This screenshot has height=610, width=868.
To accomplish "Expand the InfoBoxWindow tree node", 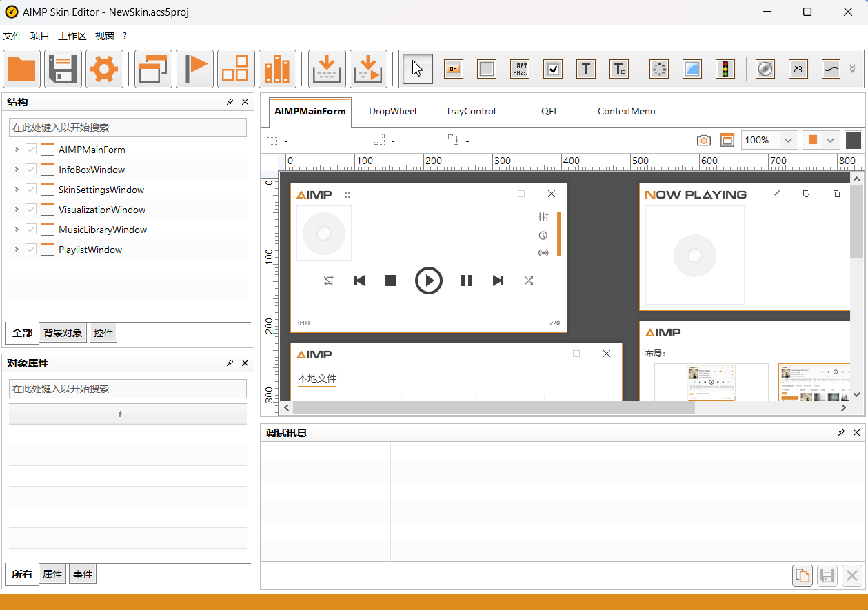I will coord(17,170).
